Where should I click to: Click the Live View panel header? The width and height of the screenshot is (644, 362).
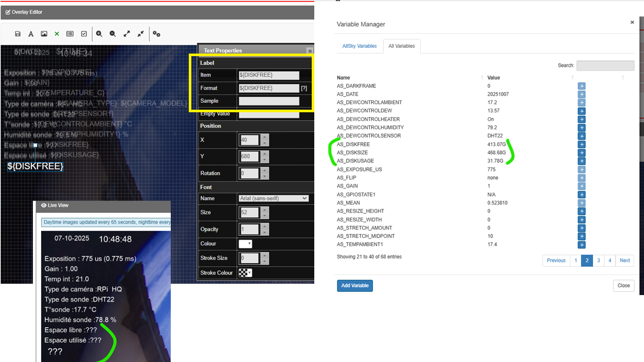coord(103,205)
